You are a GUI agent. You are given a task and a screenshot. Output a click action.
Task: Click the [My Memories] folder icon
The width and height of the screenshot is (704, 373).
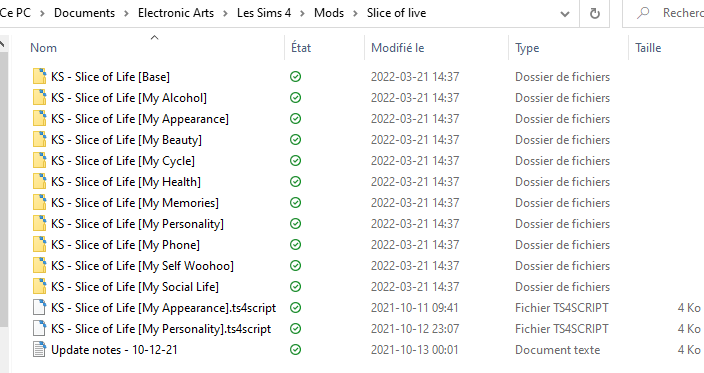point(40,203)
